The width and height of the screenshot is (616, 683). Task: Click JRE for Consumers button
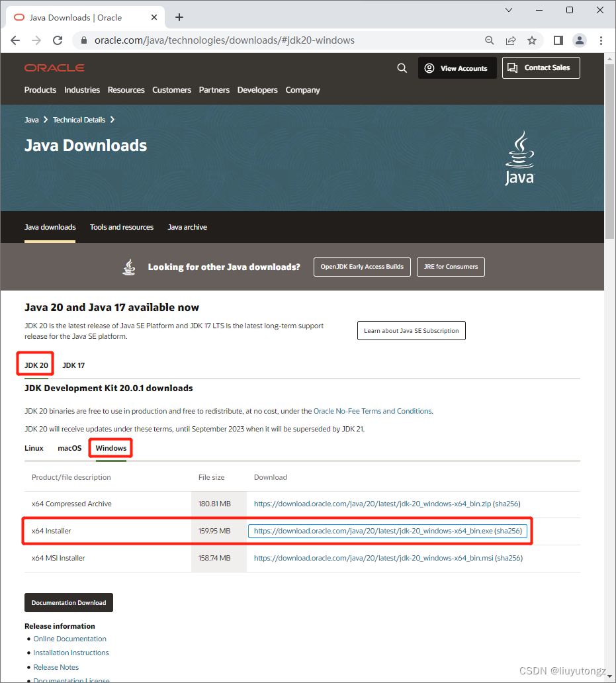click(x=451, y=267)
